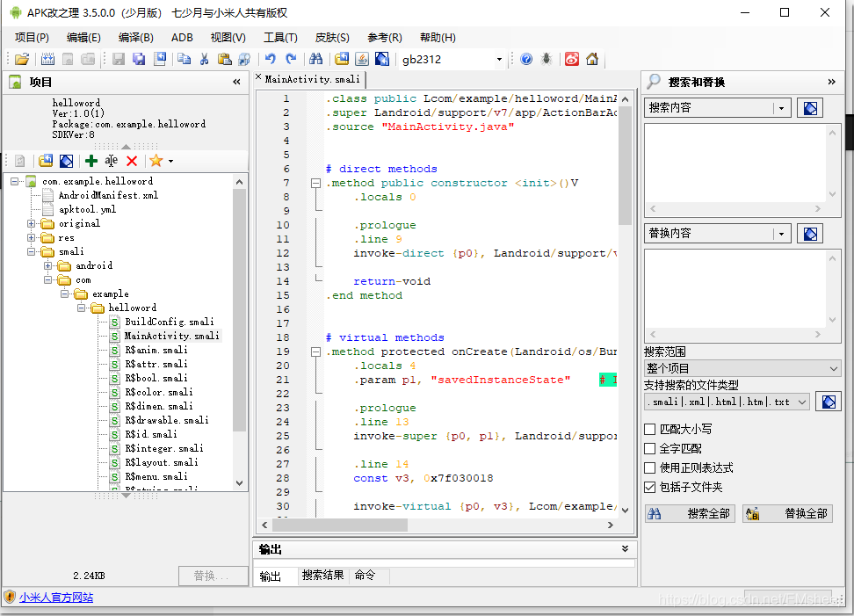Click the yellow star favorites icon

pyautogui.click(x=156, y=161)
